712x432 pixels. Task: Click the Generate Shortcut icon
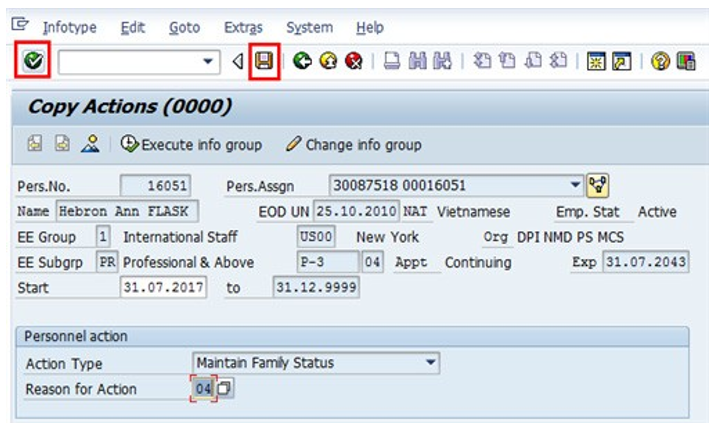622,61
